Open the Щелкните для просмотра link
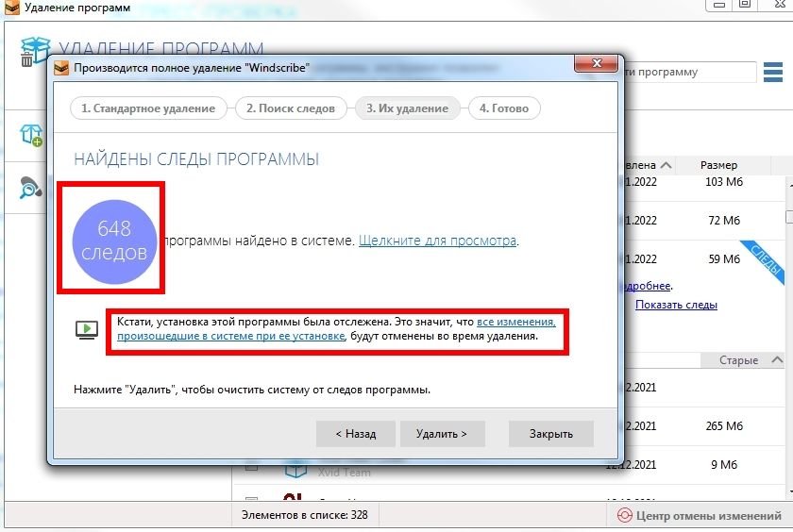This screenshot has height=532, width=793. tap(437, 241)
